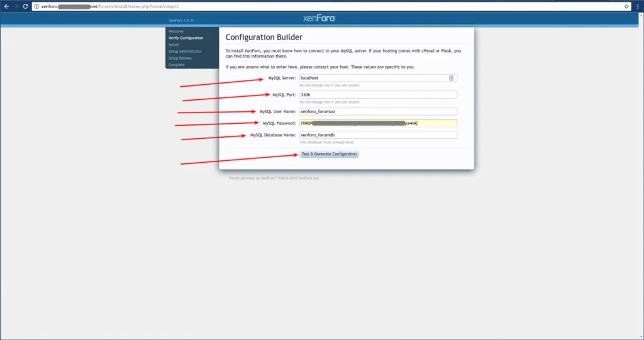Click the MySQL Database Name label

click(x=273, y=135)
